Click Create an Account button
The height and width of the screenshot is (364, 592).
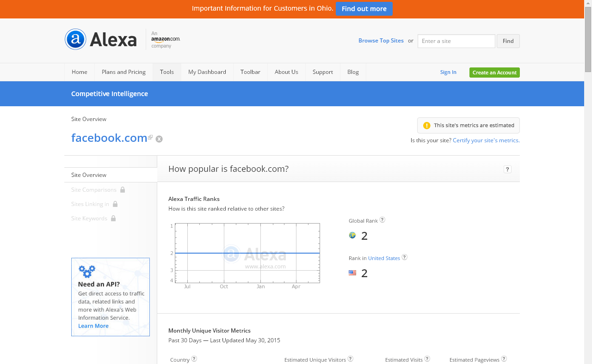click(494, 73)
